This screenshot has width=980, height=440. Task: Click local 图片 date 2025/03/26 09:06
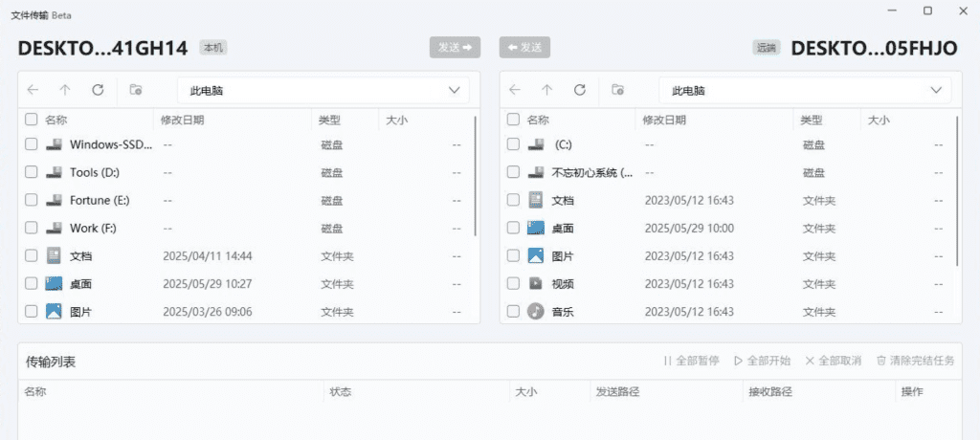coord(208,311)
